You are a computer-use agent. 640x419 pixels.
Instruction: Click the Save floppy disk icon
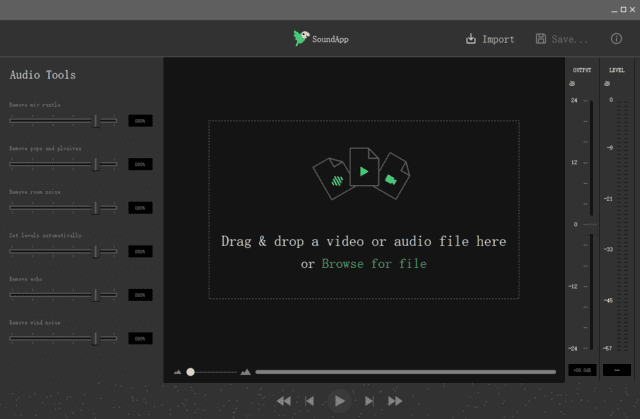(541, 39)
